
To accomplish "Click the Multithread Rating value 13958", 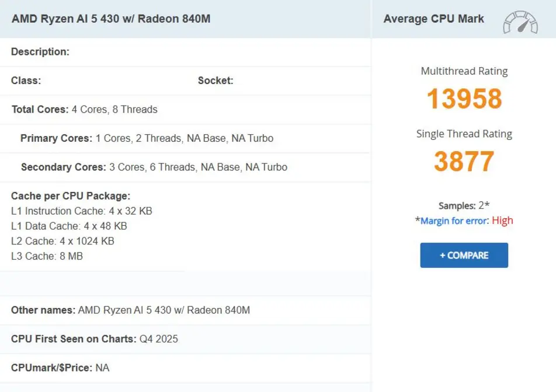I will (x=464, y=99).
